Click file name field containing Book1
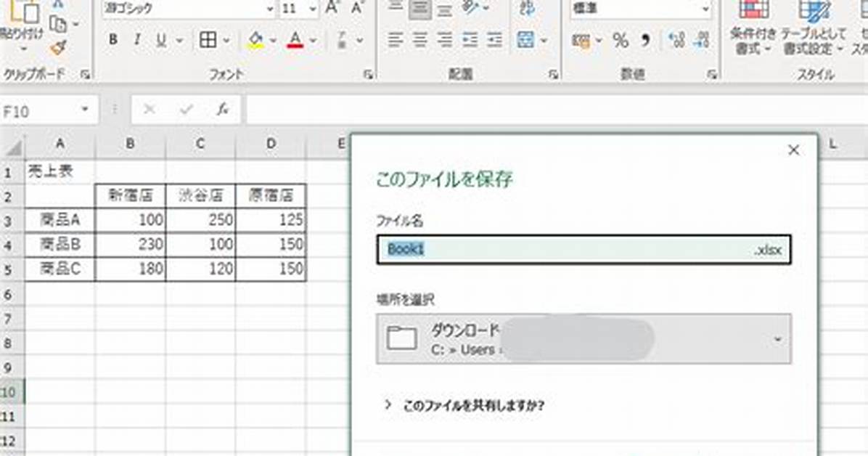Screen dimensions: 868x456 pos(584,249)
